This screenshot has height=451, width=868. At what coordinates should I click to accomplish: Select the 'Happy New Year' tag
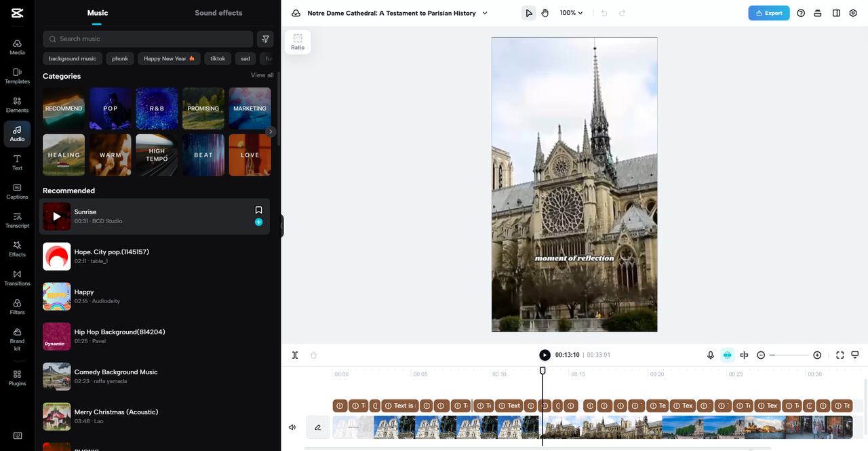[x=169, y=58]
